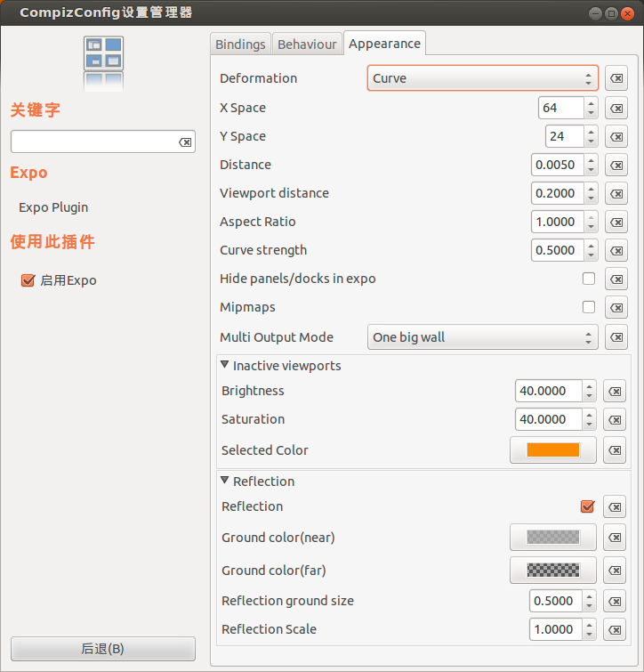644x672 pixels.
Task: Click the Brightness value field
Action: [549, 391]
